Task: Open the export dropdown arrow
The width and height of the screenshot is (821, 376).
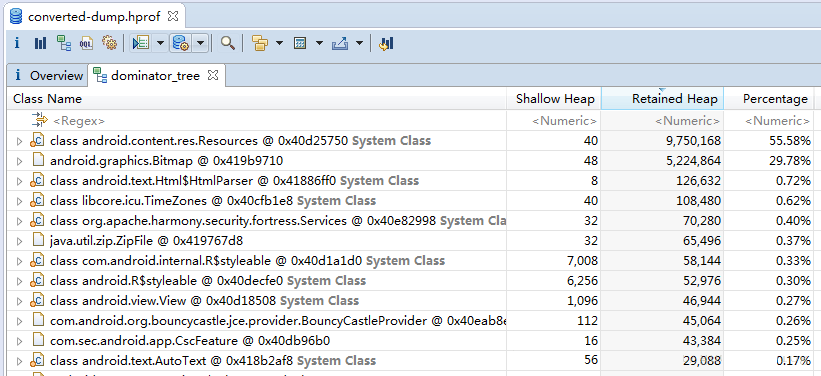Action: pos(359,43)
